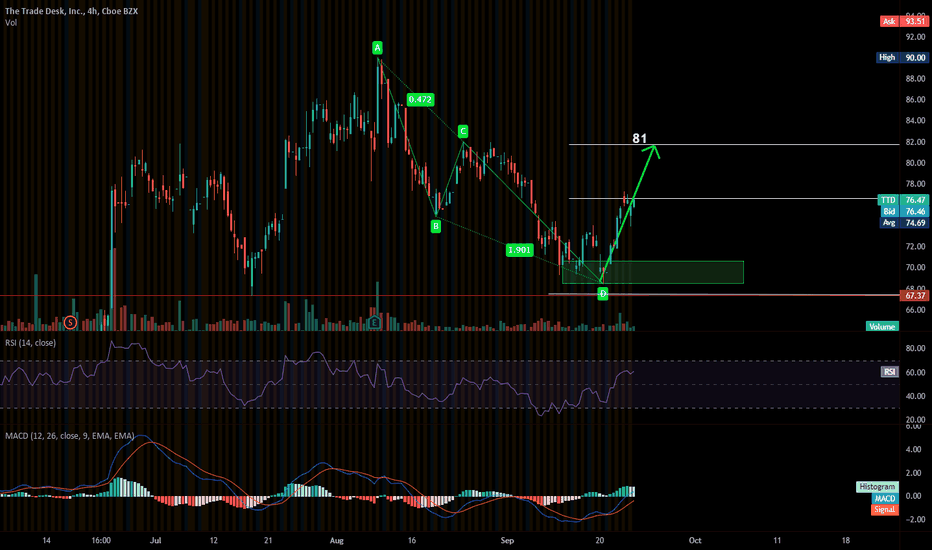Click the Bid 76.46 price tag

point(903,211)
